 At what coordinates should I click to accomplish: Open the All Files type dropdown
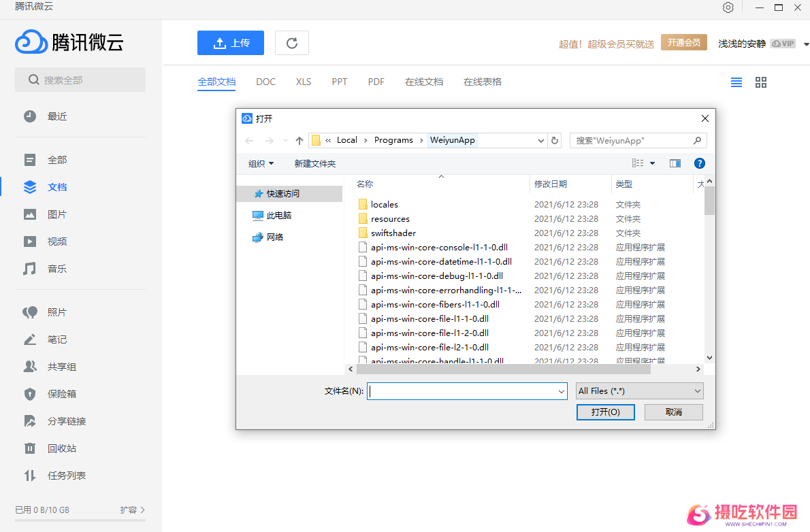click(x=639, y=391)
